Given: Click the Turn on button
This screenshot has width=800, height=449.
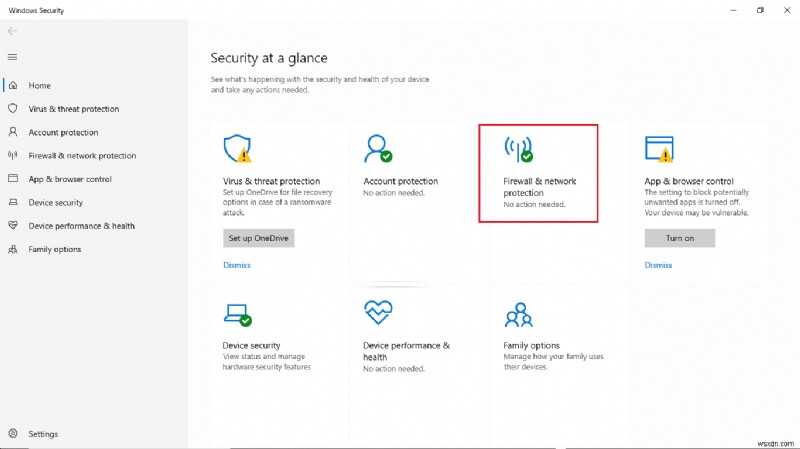Looking at the screenshot, I should pyautogui.click(x=680, y=238).
